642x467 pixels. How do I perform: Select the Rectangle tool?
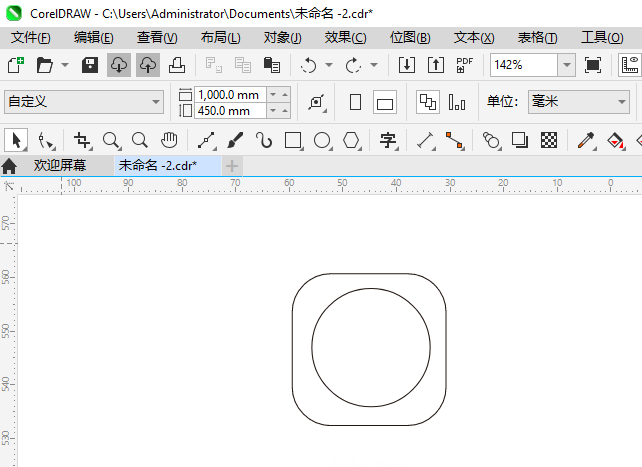(x=293, y=141)
